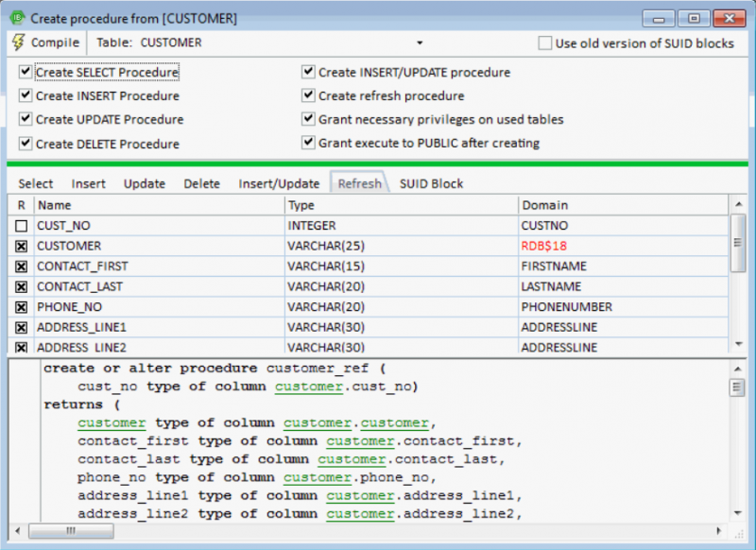Click the 'returns (' line in code
The width and height of the screenshot is (756, 550).
tap(81, 404)
